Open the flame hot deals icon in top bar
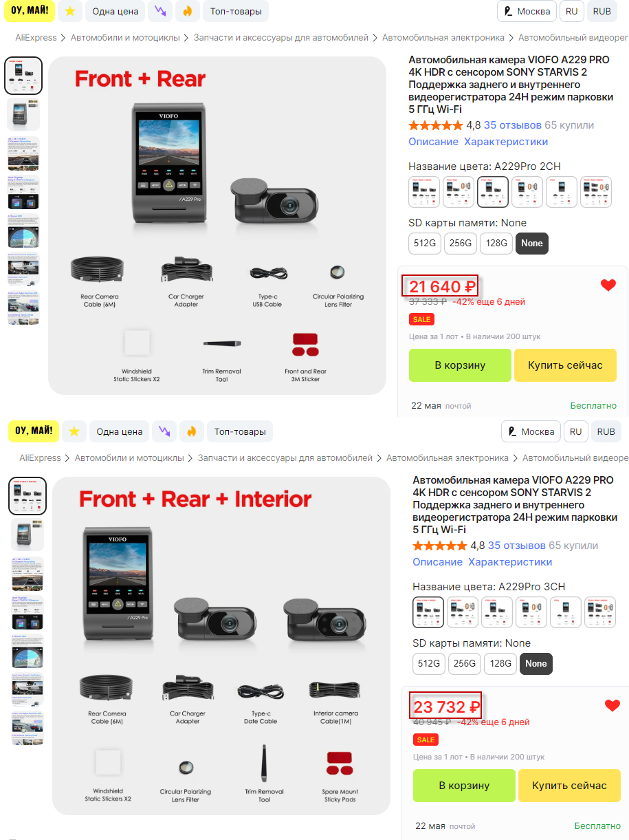This screenshot has width=629, height=840. [187, 11]
